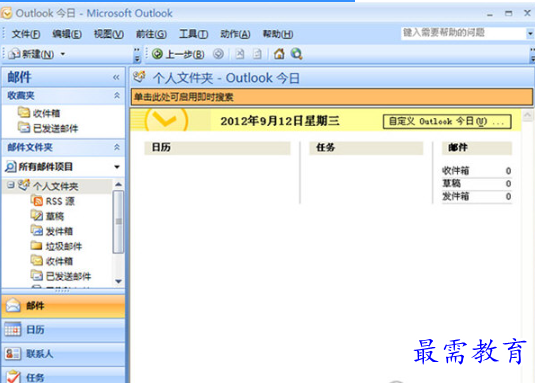
Task: Open the 文件(F) menu
Action: 26,34
